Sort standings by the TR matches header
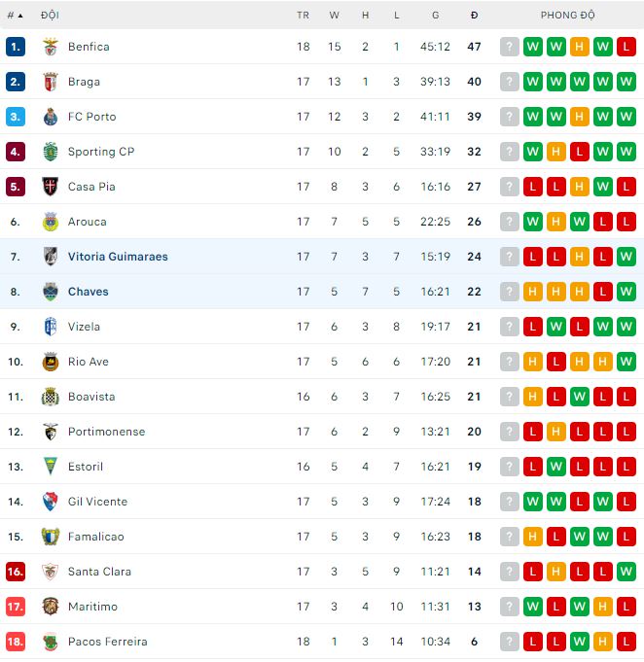This screenshot has height=662, width=644. pyautogui.click(x=304, y=16)
